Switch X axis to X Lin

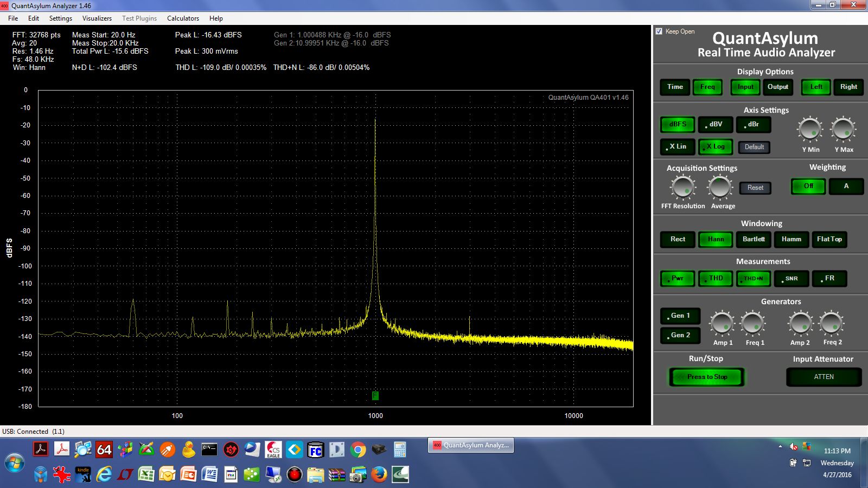pyautogui.click(x=678, y=146)
